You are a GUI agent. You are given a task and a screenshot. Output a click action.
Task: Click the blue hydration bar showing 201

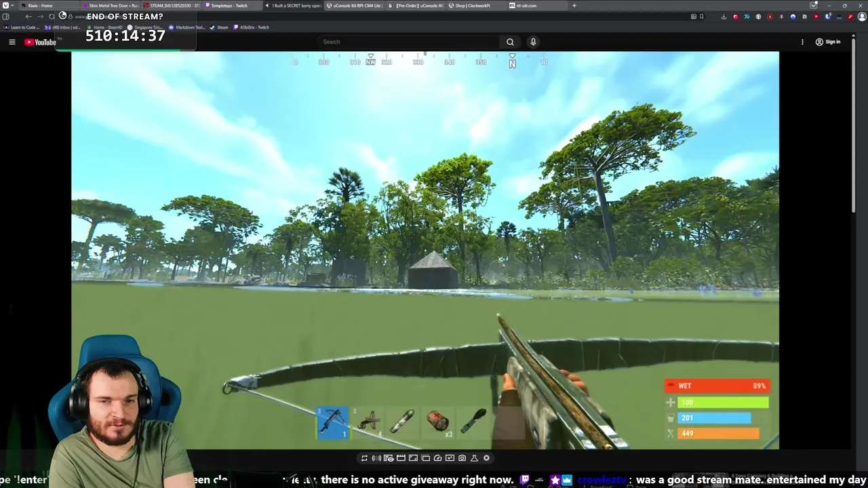click(x=714, y=418)
